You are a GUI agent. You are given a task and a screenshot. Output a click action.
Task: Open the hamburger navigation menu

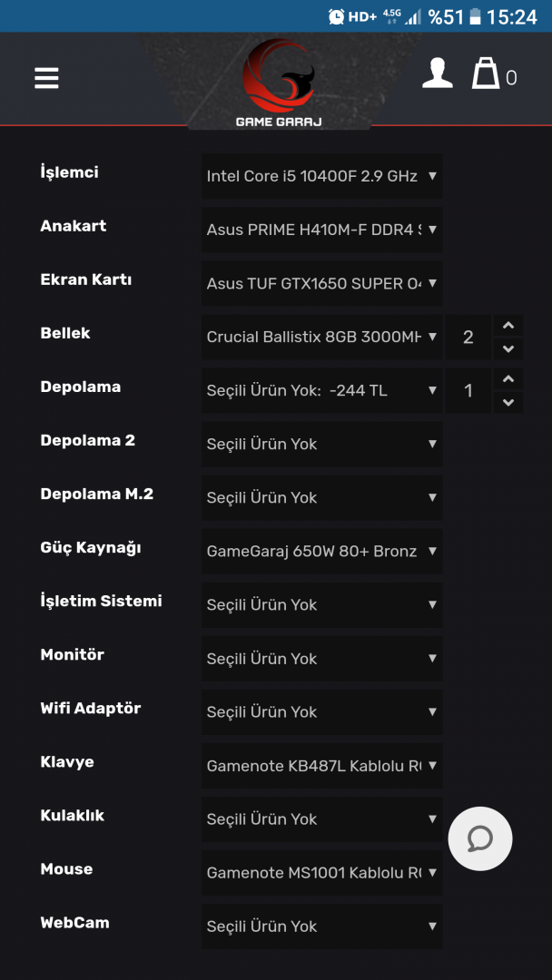(x=46, y=78)
